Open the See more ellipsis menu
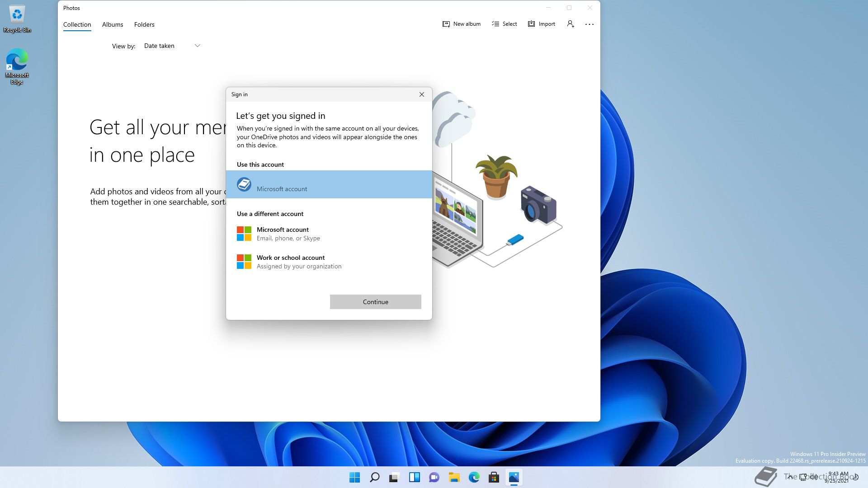 pyautogui.click(x=590, y=24)
